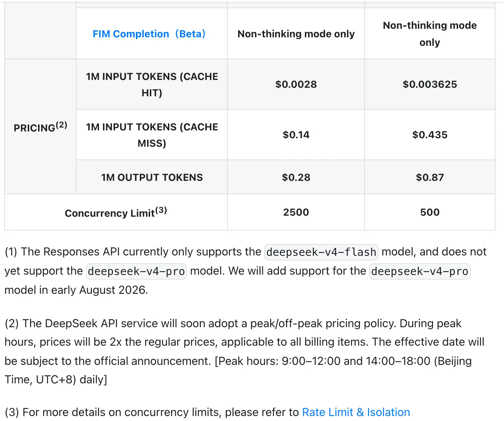Image resolution: width=504 pixels, height=421 pixels.
Task: Click the first deepseek-v4-pro code label
Action: [x=136, y=271]
